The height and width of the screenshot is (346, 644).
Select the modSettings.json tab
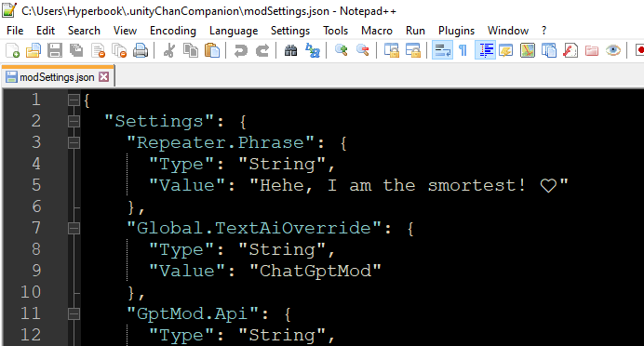tap(57, 77)
